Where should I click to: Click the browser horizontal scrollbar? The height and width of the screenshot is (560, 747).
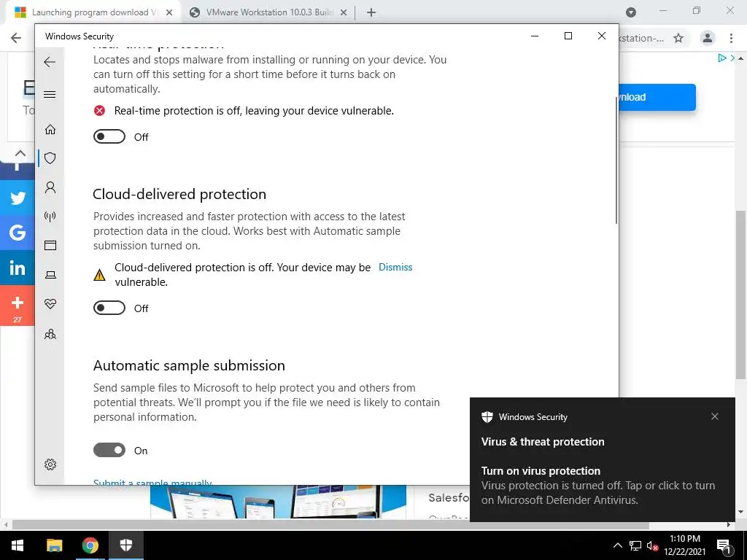(x=330, y=525)
